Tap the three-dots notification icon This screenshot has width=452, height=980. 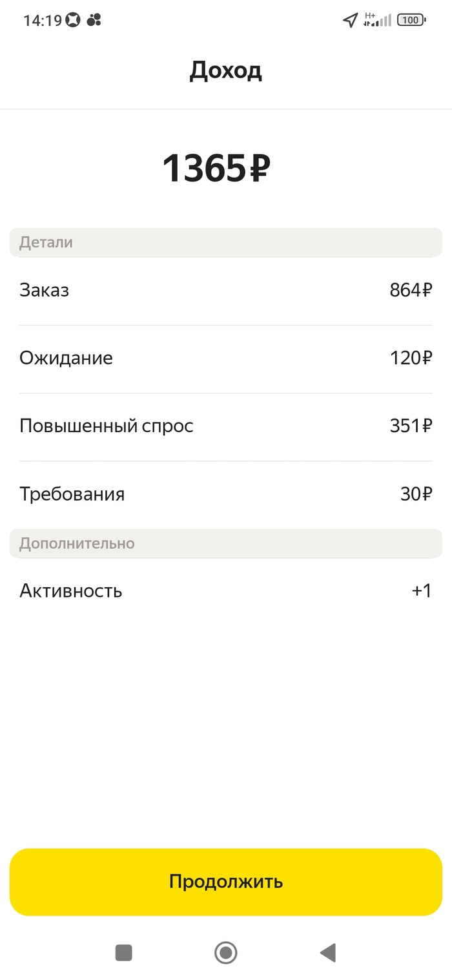click(94, 20)
